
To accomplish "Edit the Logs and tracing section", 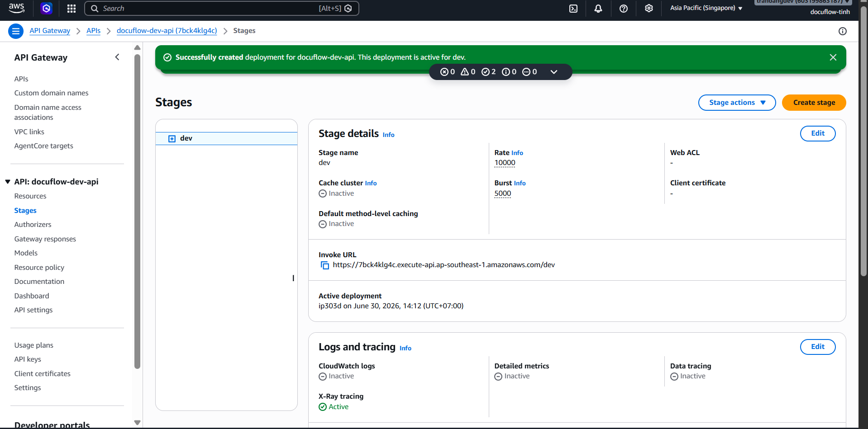I will [x=817, y=347].
